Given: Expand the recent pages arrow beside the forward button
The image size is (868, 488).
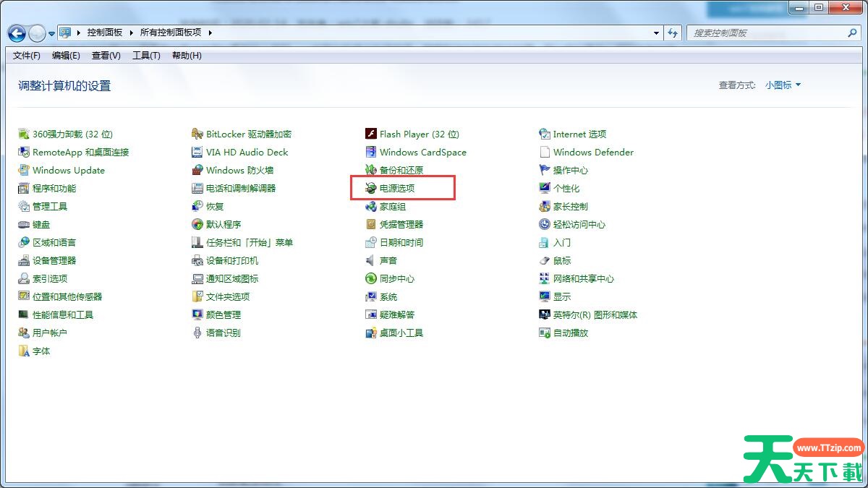Looking at the screenshot, I should point(51,33).
